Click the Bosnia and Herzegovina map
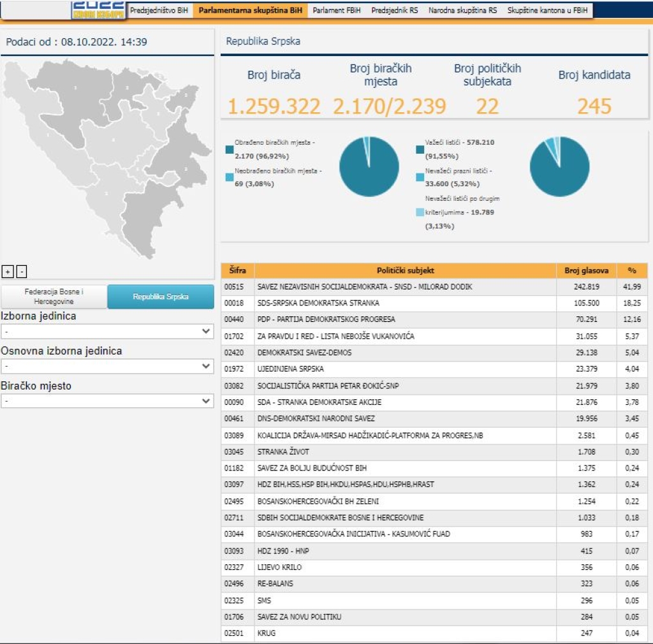This screenshot has height=644, width=653. (x=108, y=159)
